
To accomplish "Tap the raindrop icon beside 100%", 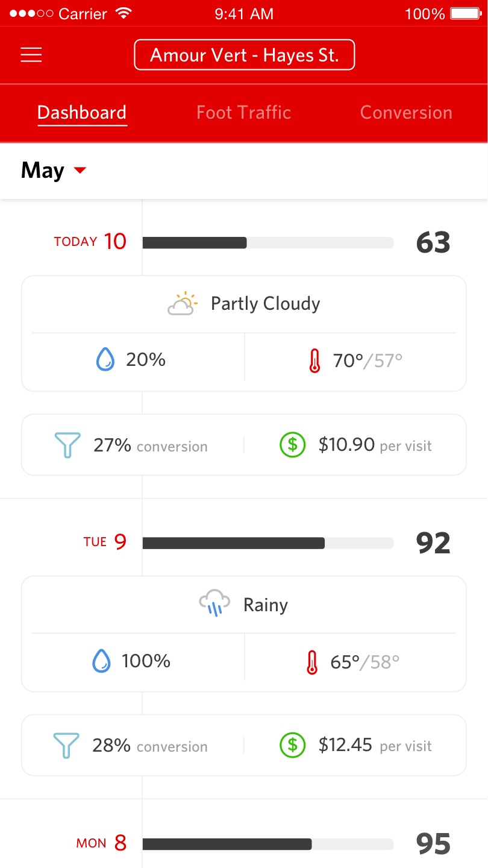I will coord(102,661).
